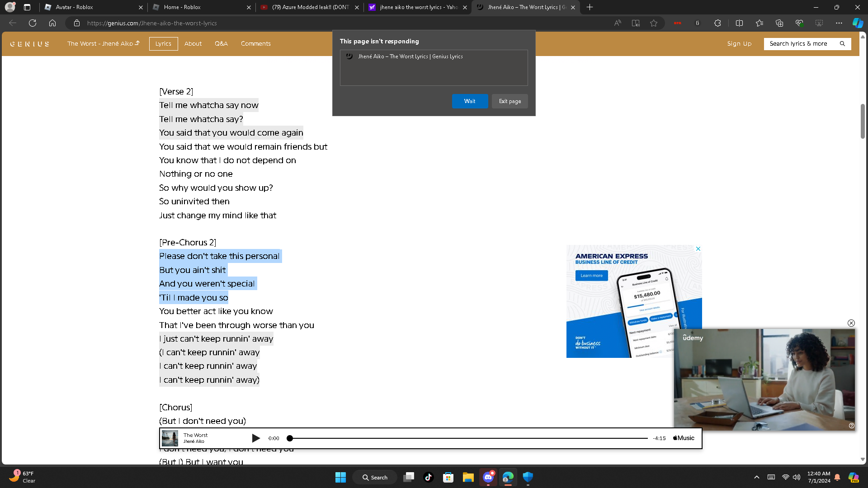Close the floating Udemy video ad
The image size is (868, 488).
click(x=851, y=323)
